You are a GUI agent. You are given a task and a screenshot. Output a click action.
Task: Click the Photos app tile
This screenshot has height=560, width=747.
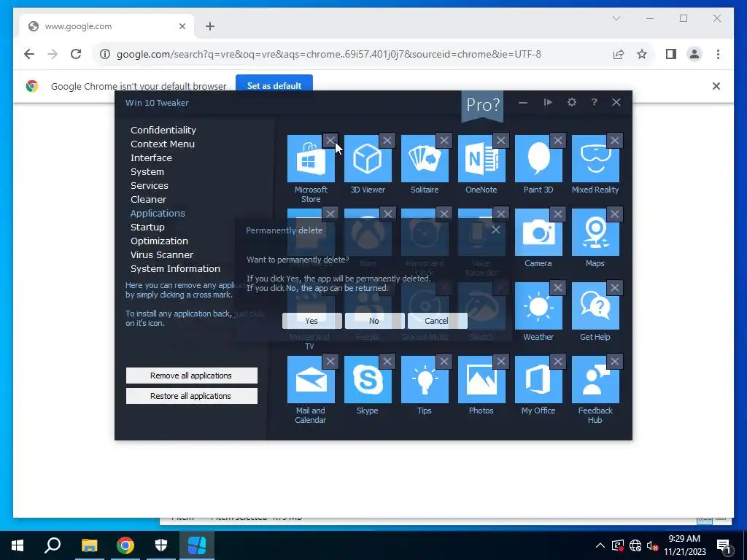(x=481, y=379)
